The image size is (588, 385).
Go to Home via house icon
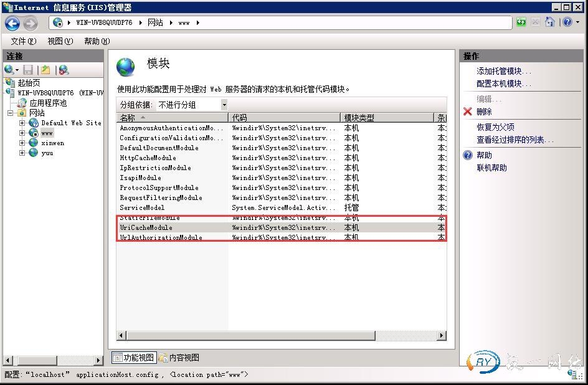pyautogui.click(x=549, y=22)
